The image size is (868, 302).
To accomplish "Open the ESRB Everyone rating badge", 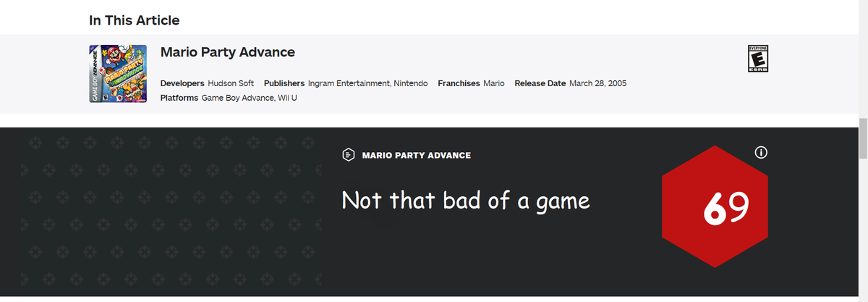I will 757,58.
